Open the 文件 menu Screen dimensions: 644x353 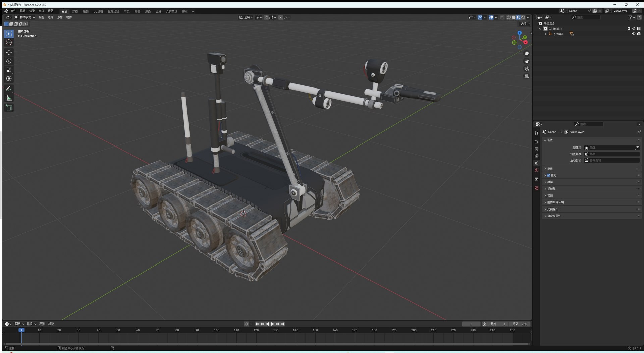coord(13,11)
